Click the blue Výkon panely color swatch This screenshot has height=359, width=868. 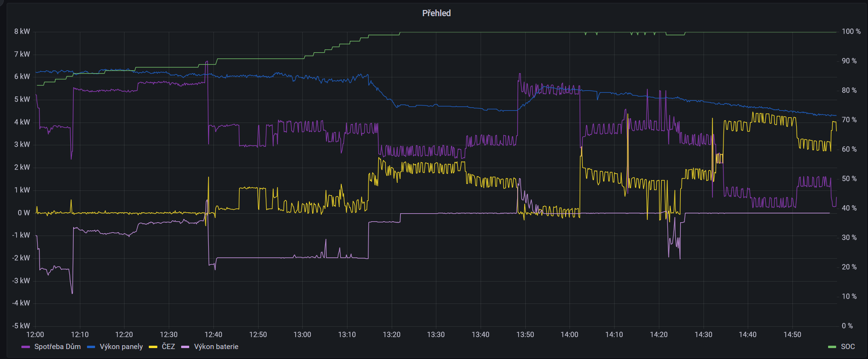tap(91, 347)
